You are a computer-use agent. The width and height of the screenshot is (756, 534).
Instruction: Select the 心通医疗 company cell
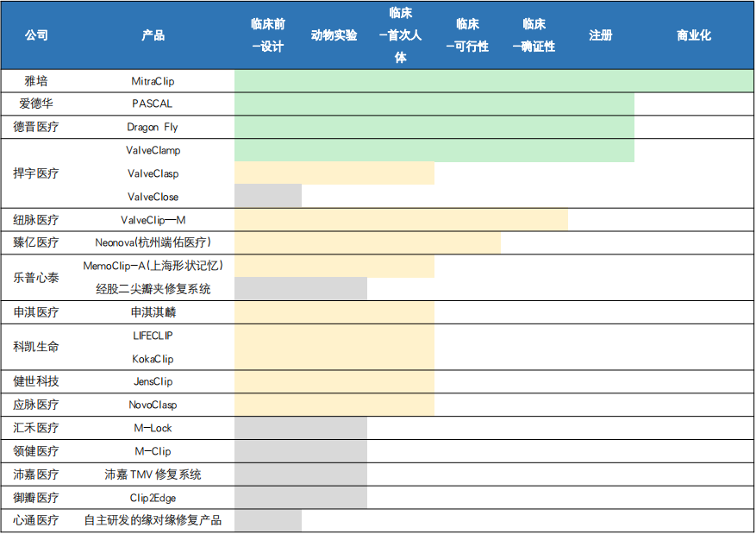pos(36,520)
